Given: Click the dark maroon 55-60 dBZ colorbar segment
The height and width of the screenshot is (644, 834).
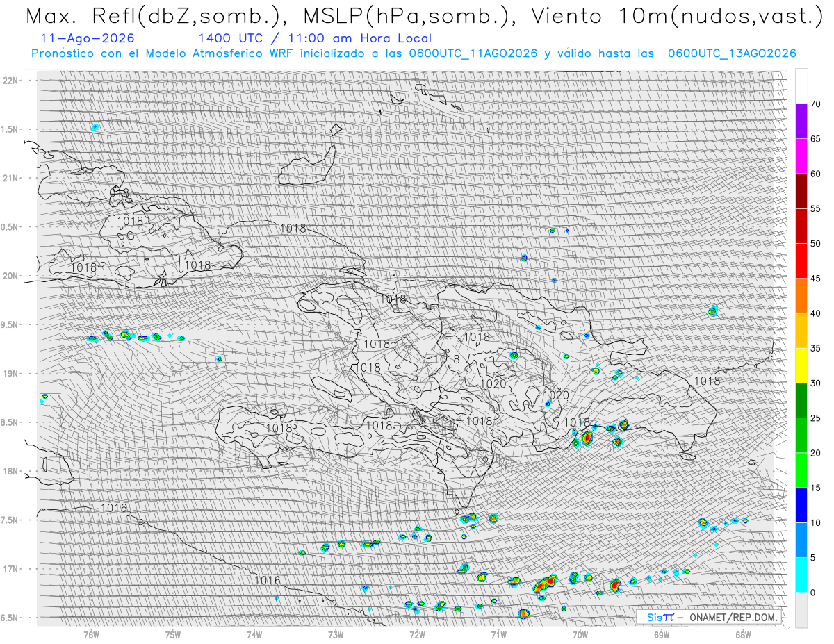Looking at the screenshot, I should 801,191.
